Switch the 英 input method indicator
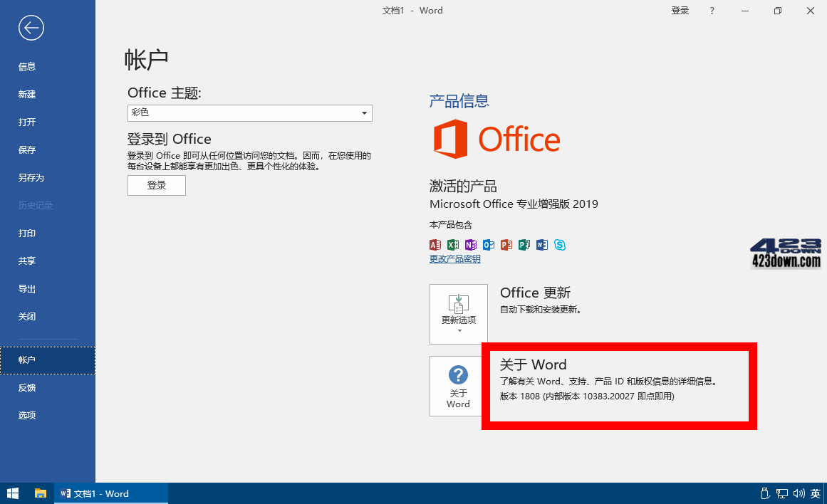 point(817,493)
